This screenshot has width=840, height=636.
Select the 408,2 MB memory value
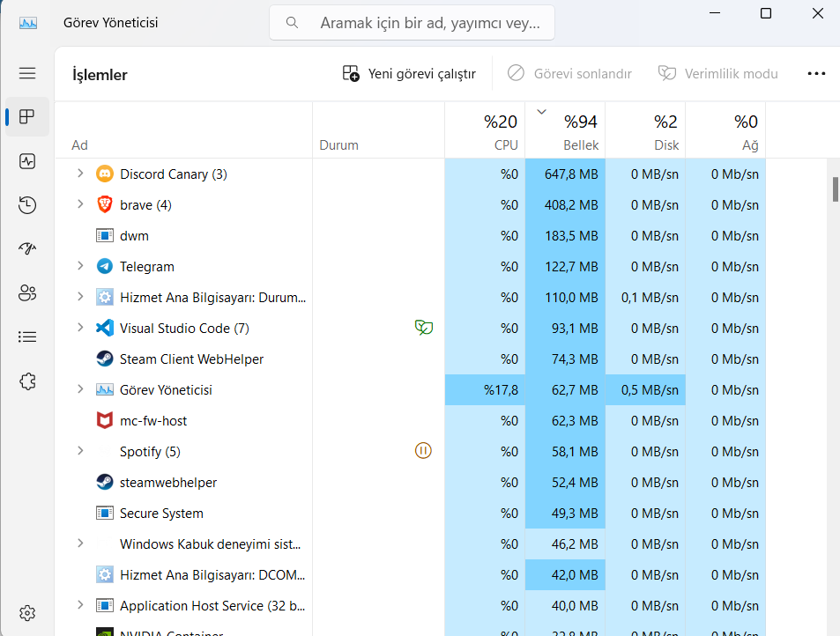click(x=571, y=205)
